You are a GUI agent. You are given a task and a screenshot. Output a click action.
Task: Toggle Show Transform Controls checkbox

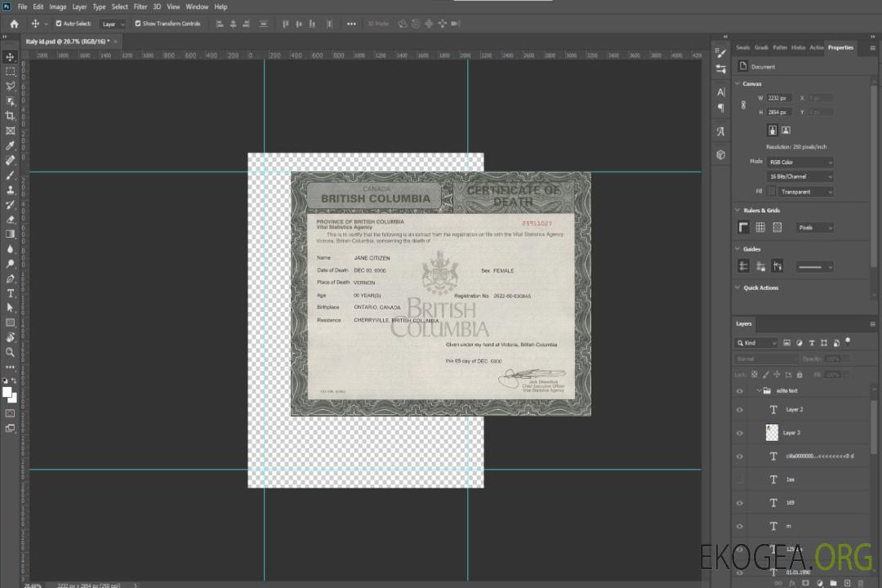point(138,24)
